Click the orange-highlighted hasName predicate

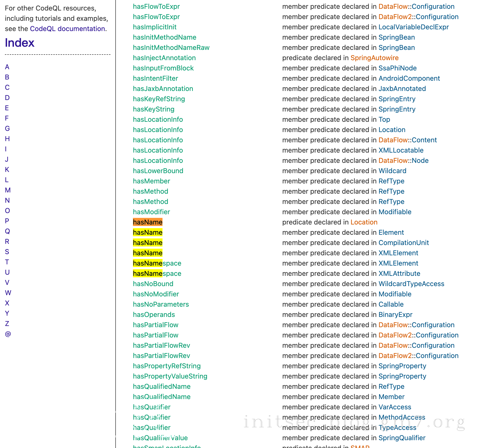point(148,222)
